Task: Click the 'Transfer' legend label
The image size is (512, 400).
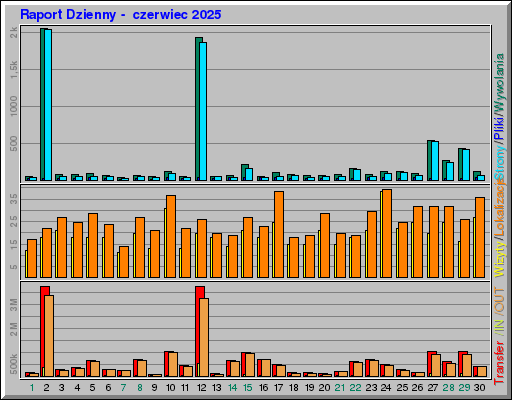Action: click(x=499, y=363)
